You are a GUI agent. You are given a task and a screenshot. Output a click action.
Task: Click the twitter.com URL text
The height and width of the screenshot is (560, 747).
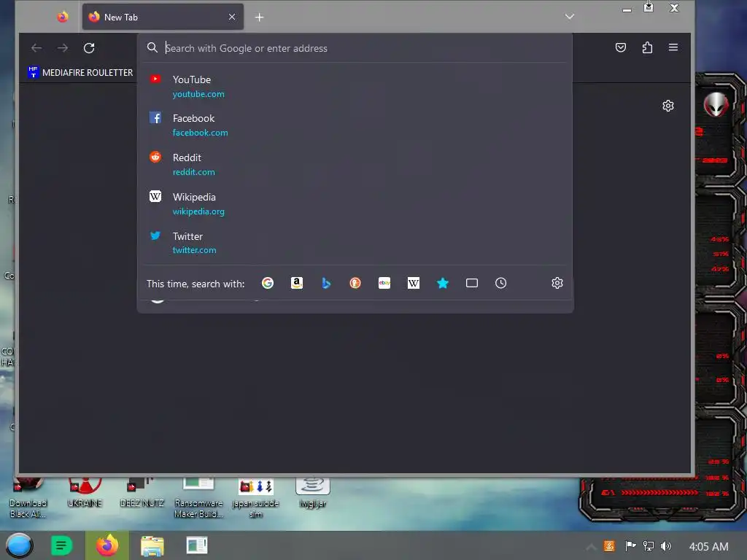[x=194, y=250]
